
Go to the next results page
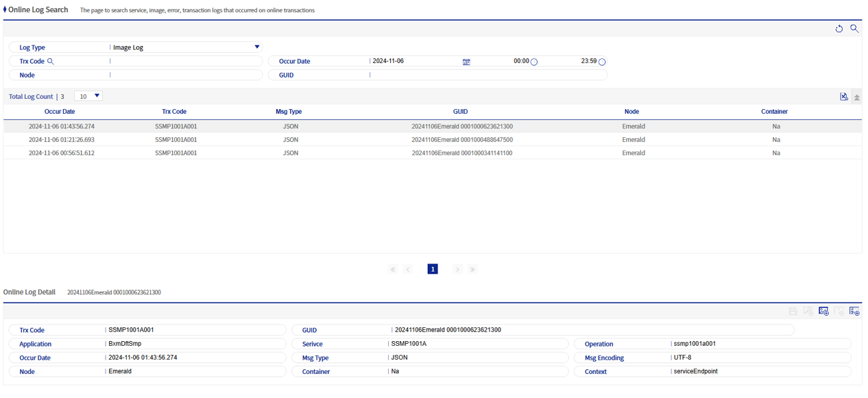(457, 269)
